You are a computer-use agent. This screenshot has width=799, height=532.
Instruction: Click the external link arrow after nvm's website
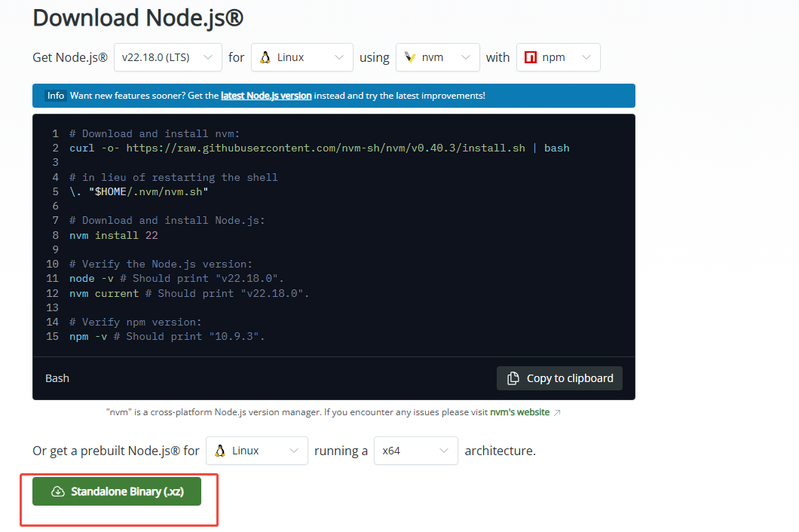[557, 412]
